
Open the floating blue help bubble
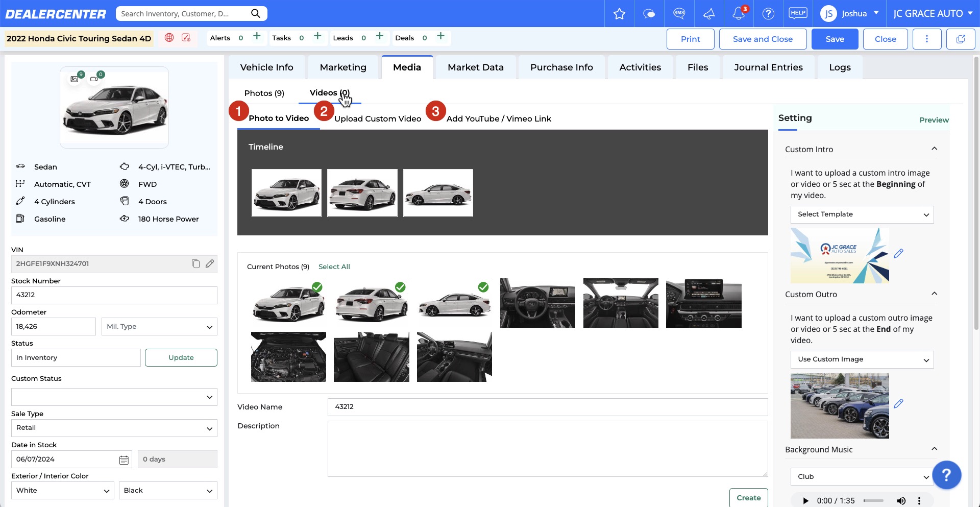pyautogui.click(x=946, y=475)
